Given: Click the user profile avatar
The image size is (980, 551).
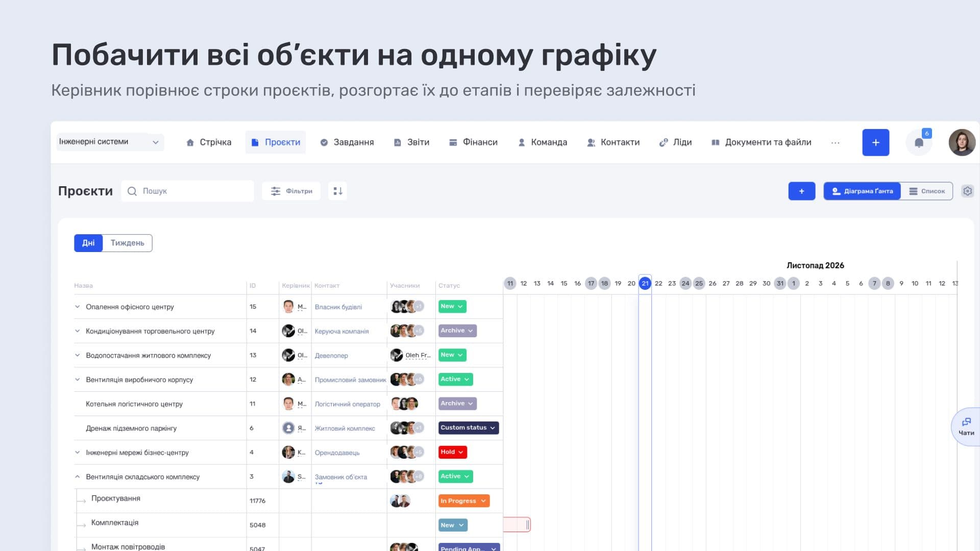Looking at the screenshot, I should (x=962, y=142).
